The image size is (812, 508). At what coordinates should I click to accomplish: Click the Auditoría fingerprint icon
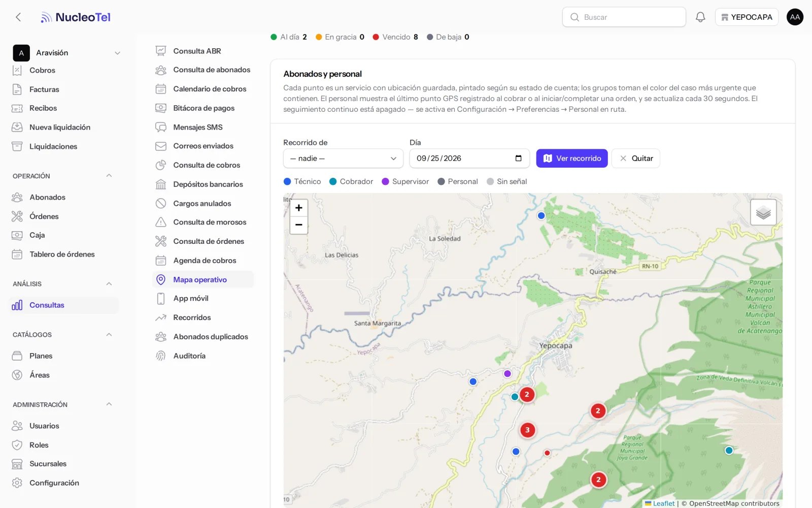tap(161, 356)
